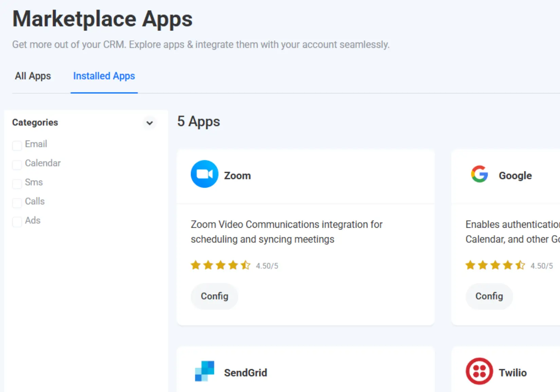Click the Twilio red logo icon
560x392 pixels.
(x=479, y=371)
